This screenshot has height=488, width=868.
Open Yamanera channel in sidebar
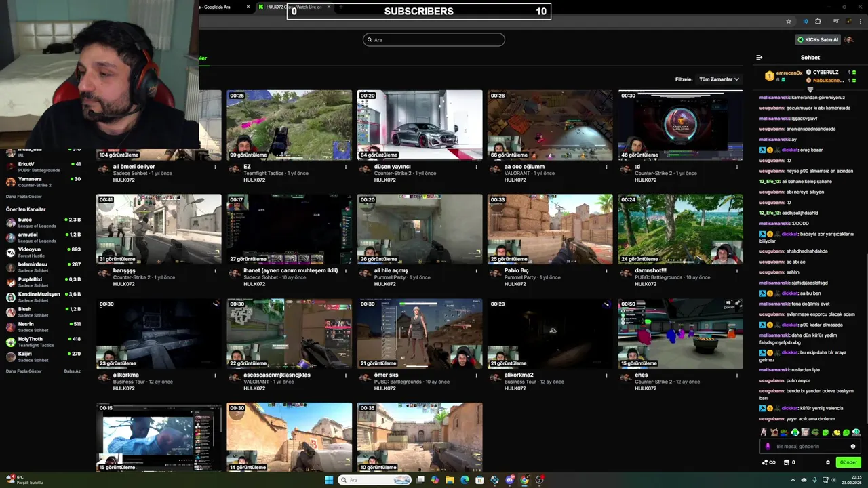(x=43, y=182)
